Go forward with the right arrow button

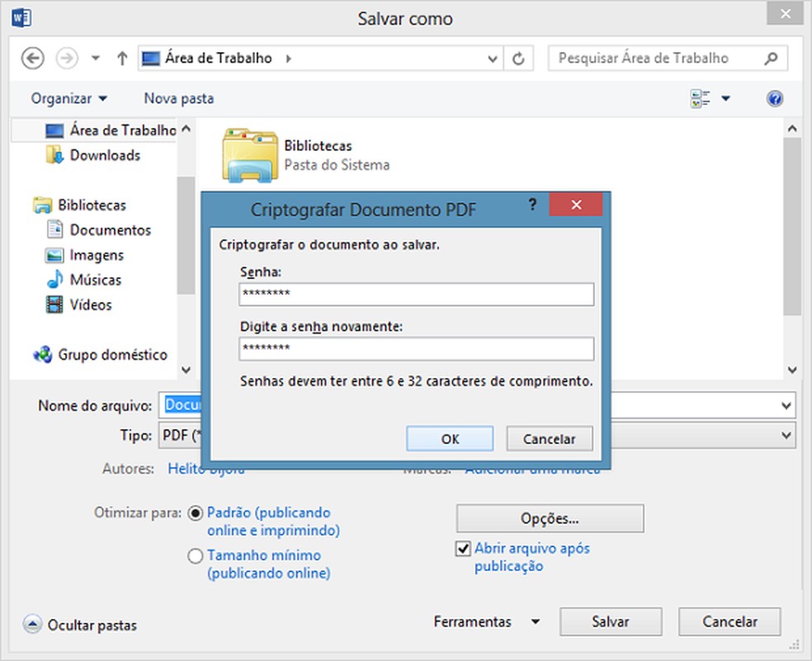coord(67,58)
